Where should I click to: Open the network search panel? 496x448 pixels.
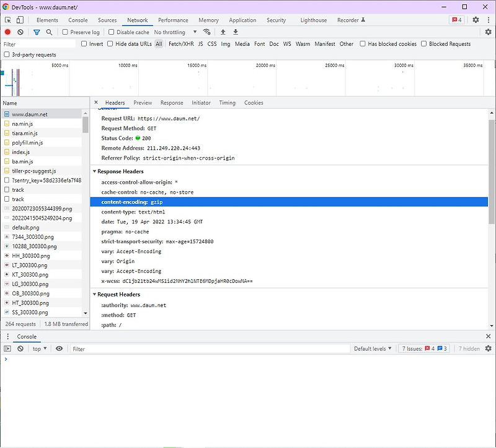tap(49, 32)
